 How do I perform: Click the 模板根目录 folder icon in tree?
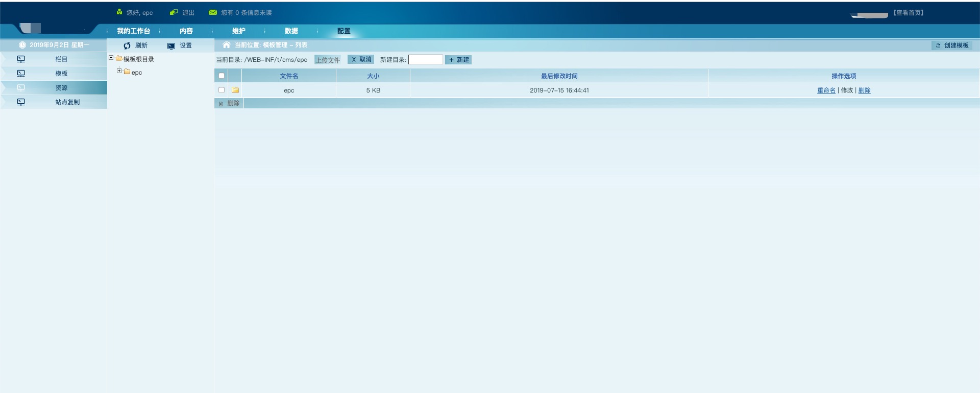point(119,59)
